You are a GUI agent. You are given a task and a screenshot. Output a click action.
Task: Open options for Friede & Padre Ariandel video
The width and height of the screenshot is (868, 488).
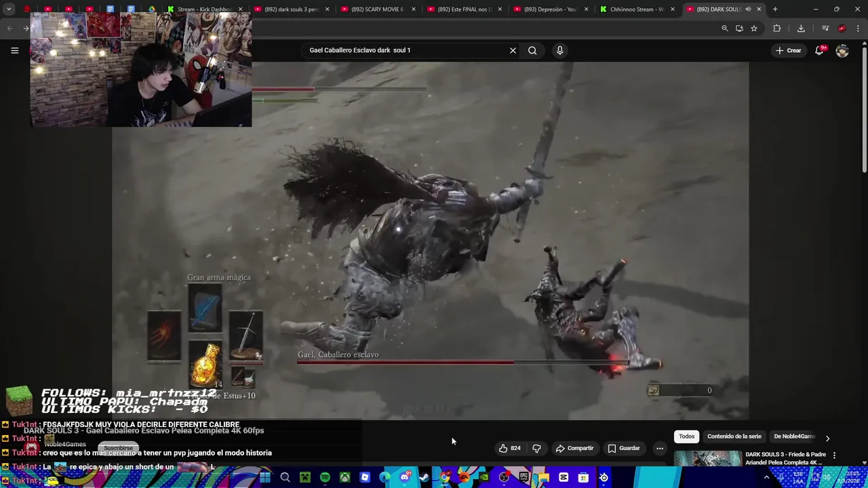(834, 455)
